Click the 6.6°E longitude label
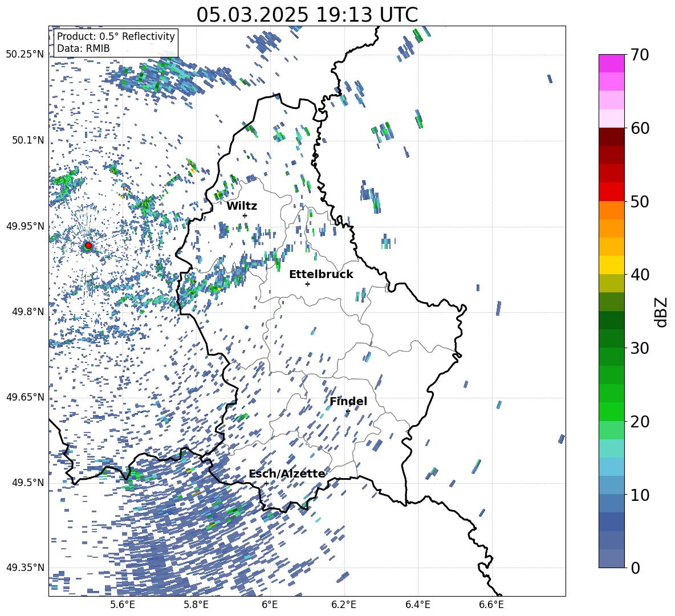 [491, 605]
